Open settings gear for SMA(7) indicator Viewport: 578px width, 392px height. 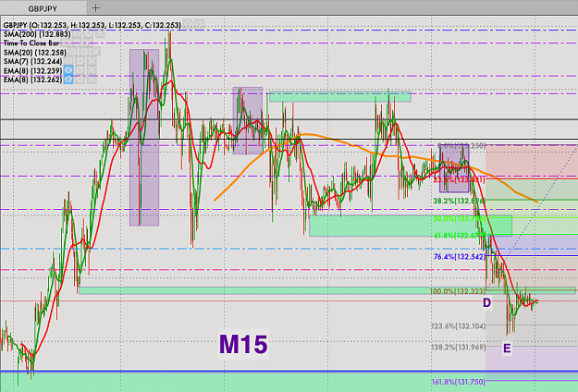pos(80,61)
